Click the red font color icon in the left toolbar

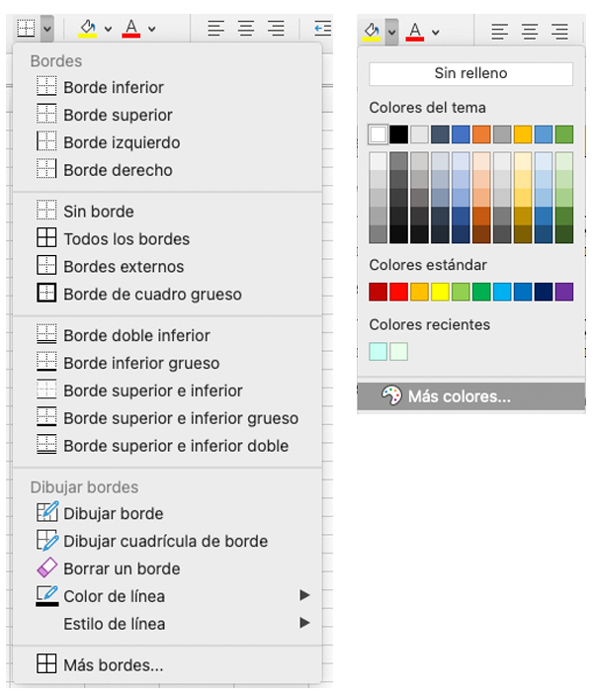pos(131,29)
